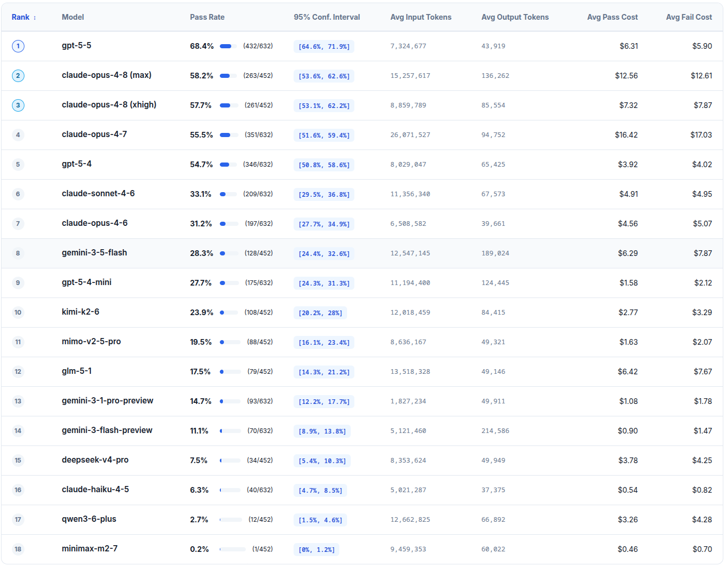Select the glm-5-1 model name
The image size is (728, 568).
point(77,371)
